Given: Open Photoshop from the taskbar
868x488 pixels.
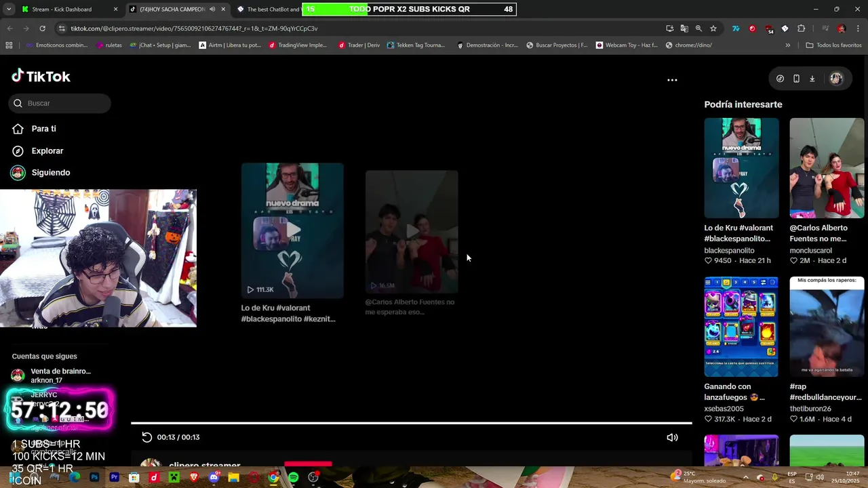Looking at the screenshot, I should point(94,477).
